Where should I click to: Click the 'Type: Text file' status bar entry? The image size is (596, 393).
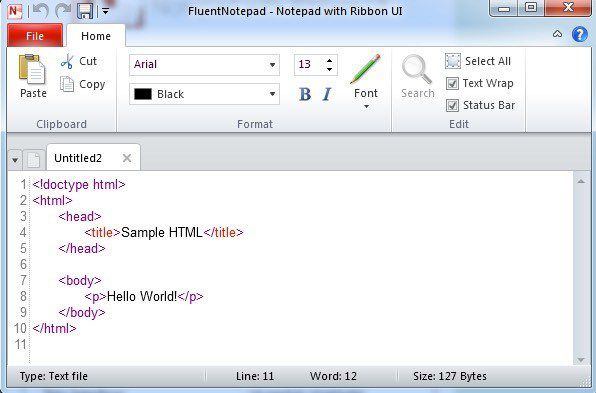(x=54, y=376)
